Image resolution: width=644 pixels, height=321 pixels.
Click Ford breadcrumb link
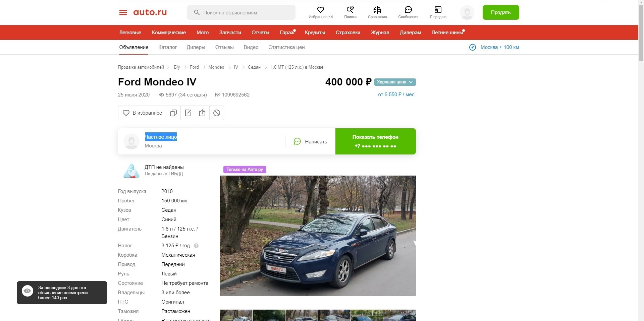[194, 67]
